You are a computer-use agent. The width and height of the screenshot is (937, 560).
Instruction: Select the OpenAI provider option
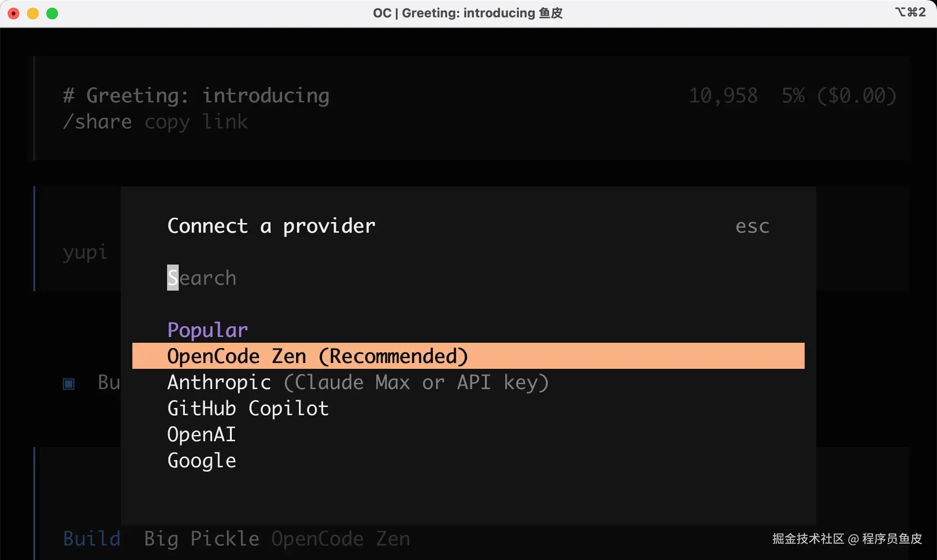201,434
